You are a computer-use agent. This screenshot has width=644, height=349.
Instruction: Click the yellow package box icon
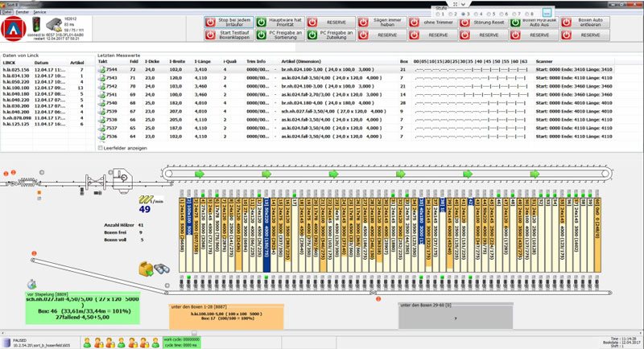click(x=143, y=270)
